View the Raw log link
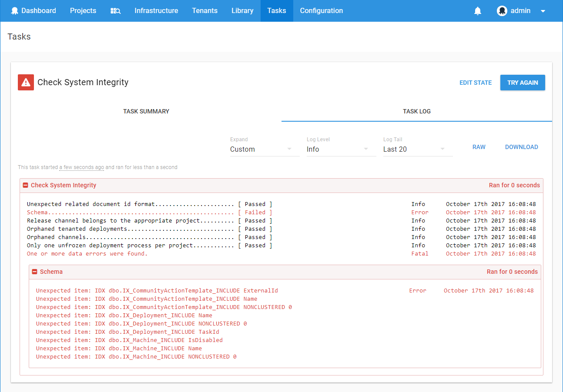The height and width of the screenshot is (392, 563). pos(479,147)
